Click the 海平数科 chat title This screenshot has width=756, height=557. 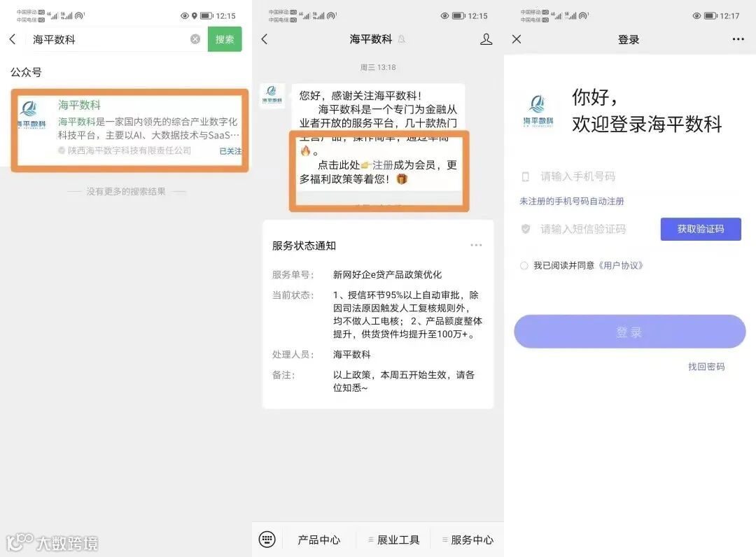371,39
